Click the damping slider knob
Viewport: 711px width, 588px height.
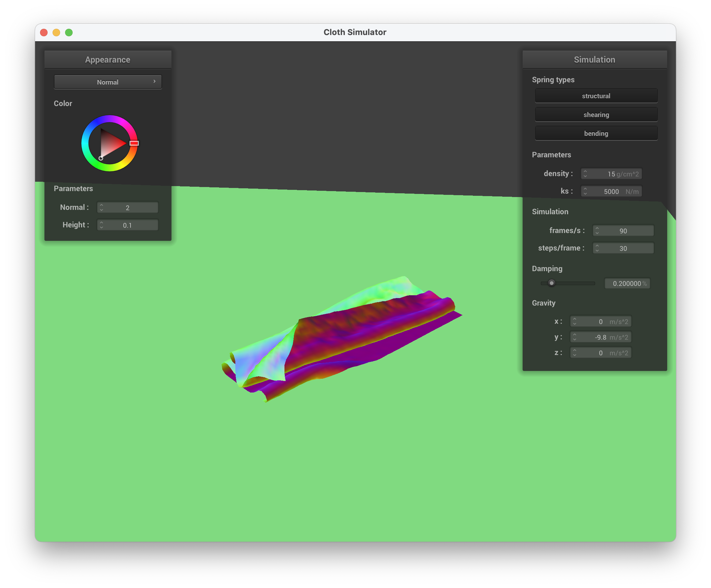pos(551,283)
